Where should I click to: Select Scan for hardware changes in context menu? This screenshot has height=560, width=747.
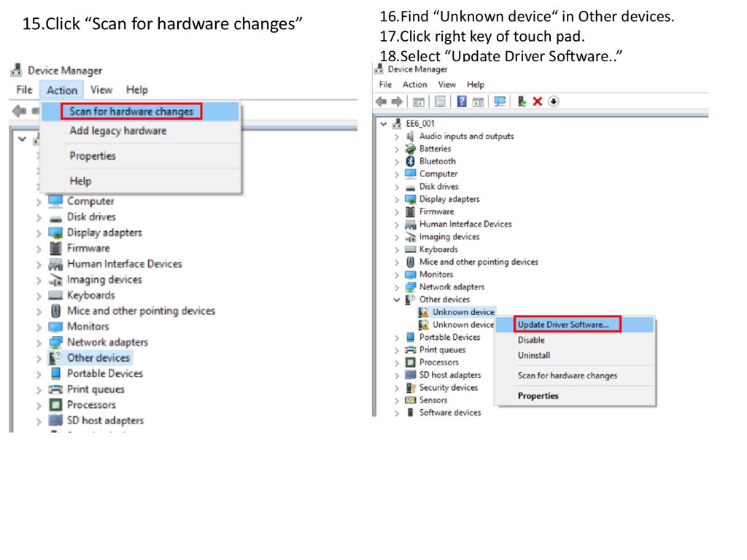(568, 376)
